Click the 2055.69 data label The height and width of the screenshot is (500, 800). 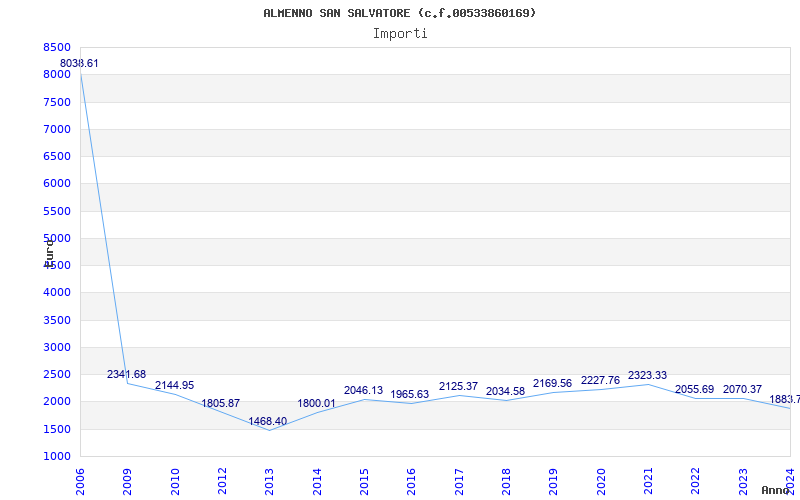point(695,390)
